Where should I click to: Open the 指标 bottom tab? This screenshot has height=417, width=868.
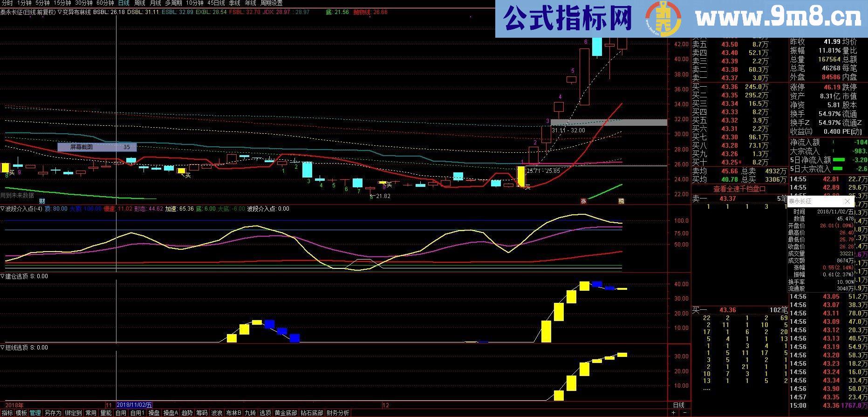pyautogui.click(x=7, y=413)
